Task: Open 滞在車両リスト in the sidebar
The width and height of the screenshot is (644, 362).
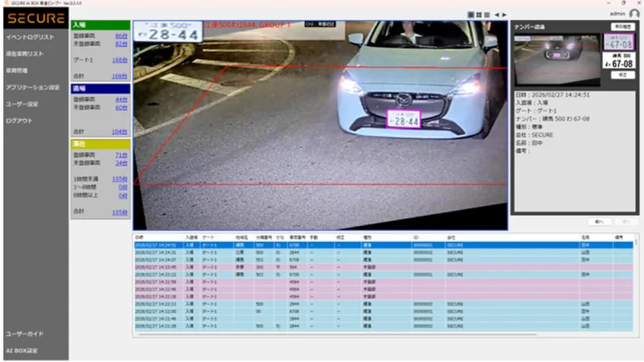Action: 25,54
